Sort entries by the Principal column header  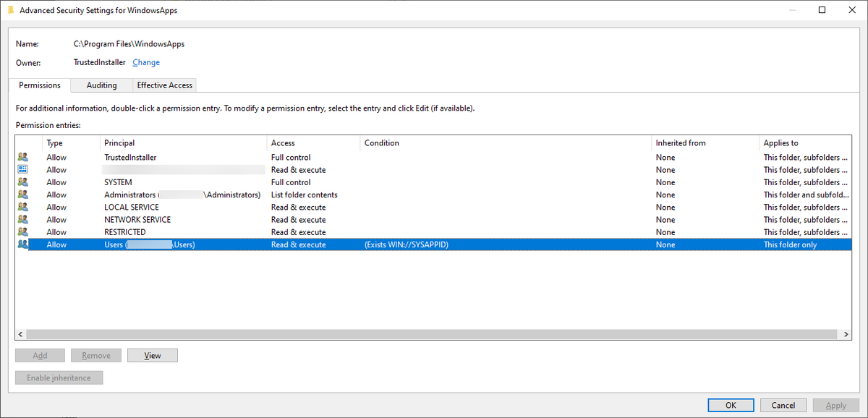(x=183, y=143)
